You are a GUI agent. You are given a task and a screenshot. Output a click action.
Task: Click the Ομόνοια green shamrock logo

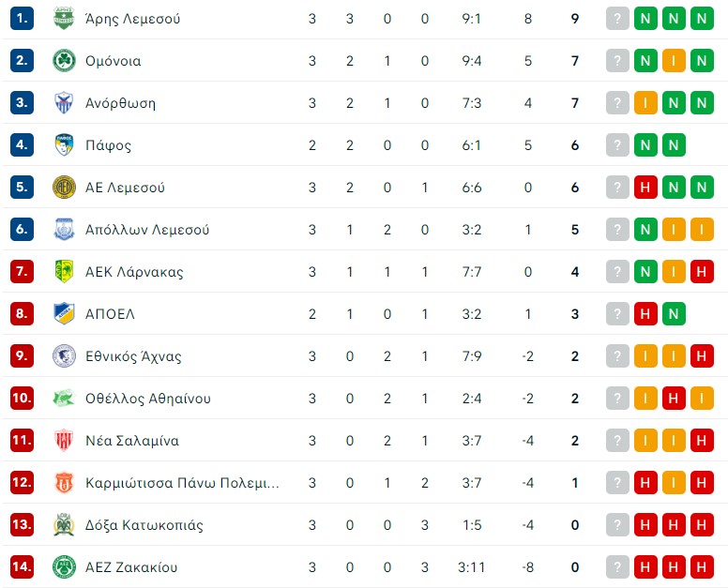click(63, 61)
